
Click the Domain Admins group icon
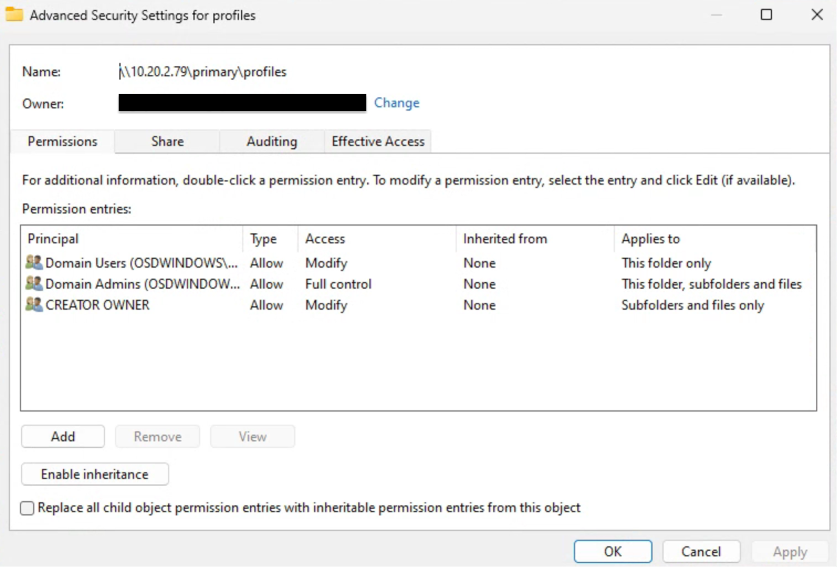point(34,284)
